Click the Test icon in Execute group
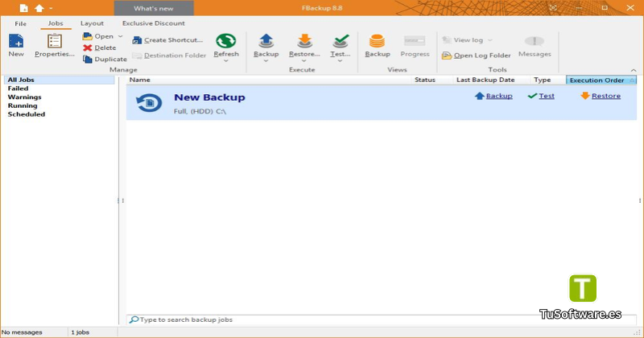This screenshot has height=338, width=644. [x=341, y=41]
